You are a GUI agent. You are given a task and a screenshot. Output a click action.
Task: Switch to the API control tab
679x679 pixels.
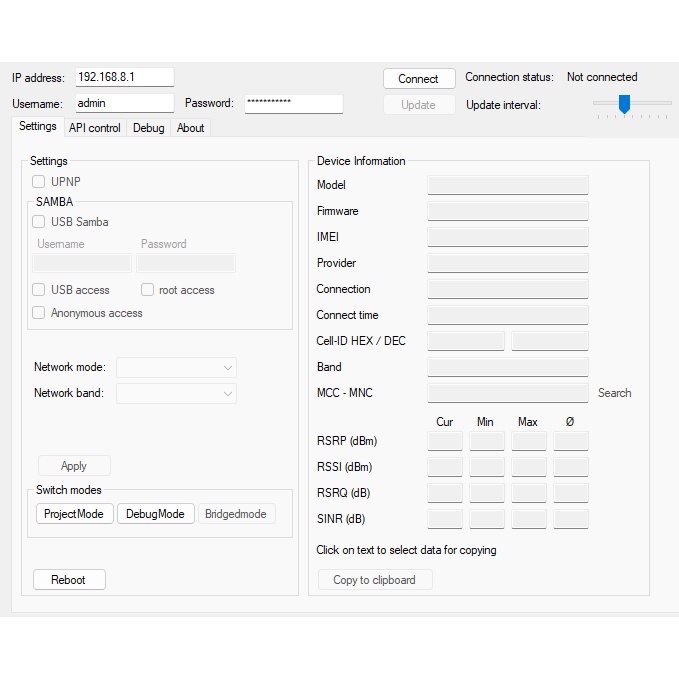(x=95, y=128)
